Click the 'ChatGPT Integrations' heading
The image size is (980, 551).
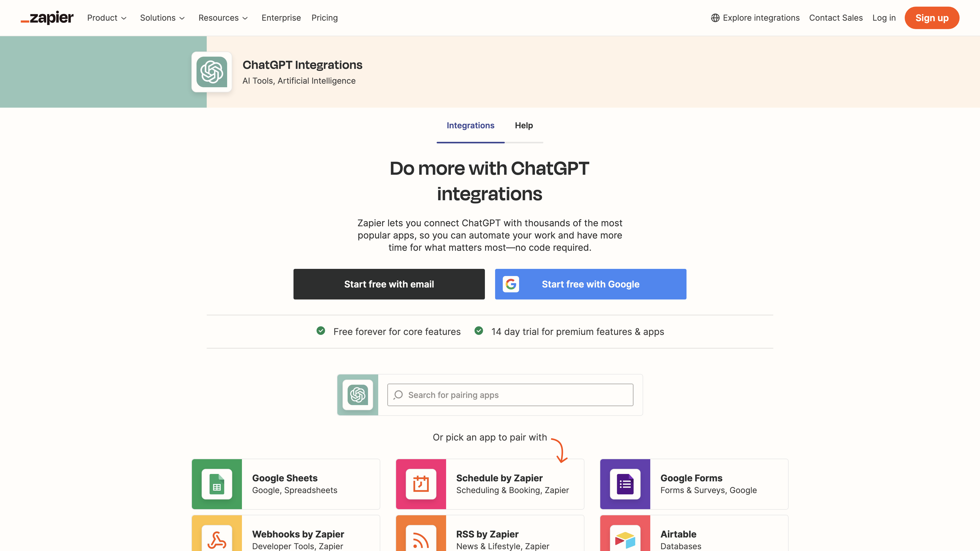(x=302, y=65)
